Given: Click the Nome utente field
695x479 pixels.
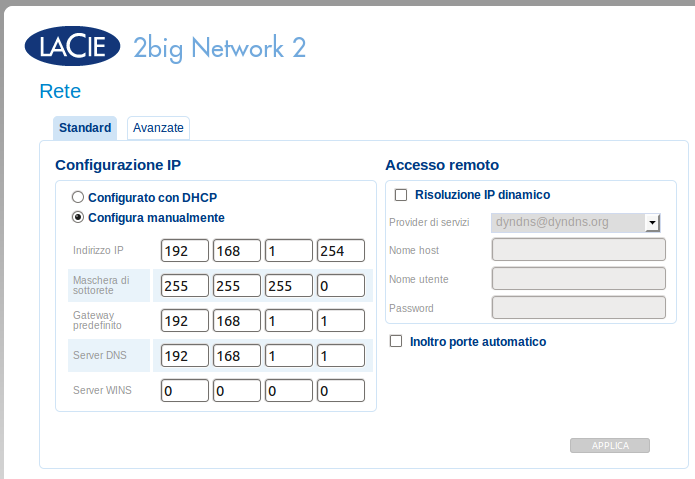Looking at the screenshot, I should pyautogui.click(x=578, y=279).
